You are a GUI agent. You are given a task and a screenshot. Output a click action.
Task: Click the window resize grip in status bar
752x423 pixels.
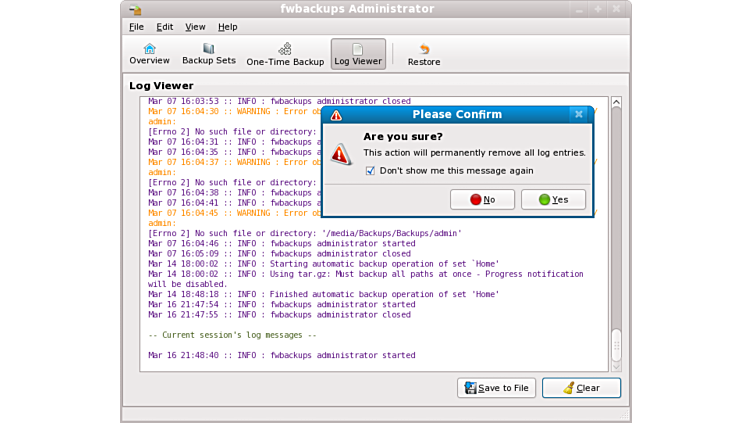pyautogui.click(x=624, y=414)
